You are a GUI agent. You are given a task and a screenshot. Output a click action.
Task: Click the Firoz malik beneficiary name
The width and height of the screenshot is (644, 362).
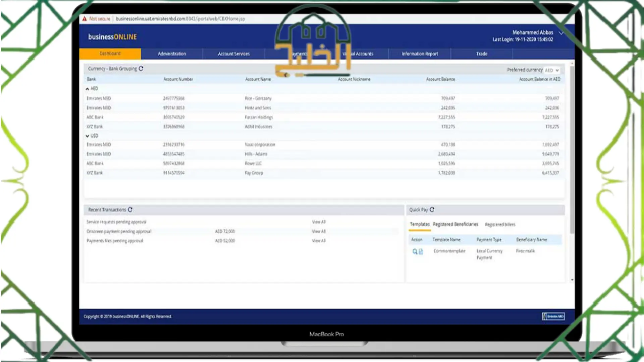coord(525,251)
